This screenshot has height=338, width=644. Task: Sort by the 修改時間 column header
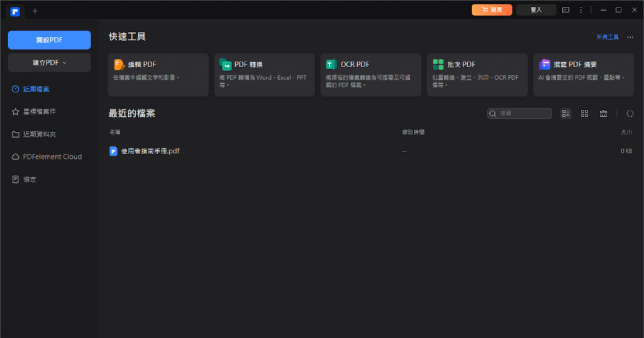point(413,132)
